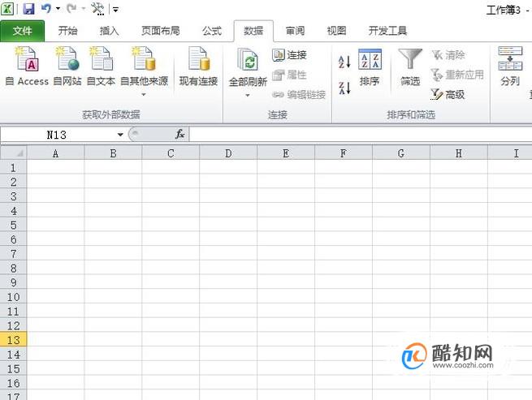Image resolution: width=532 pixels, height=400 pixels.
Task: Open the redo history dropdown arrow
Action: tap(84, 8)
